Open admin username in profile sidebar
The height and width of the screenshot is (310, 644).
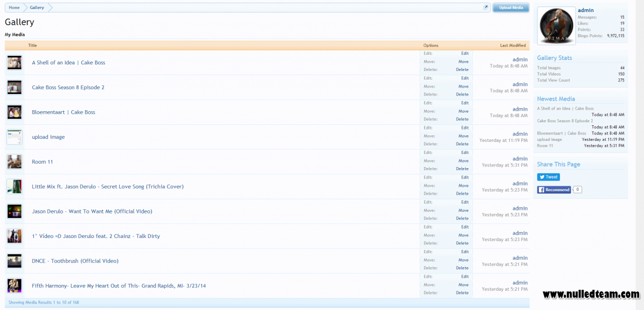click(x=586, y=10)
